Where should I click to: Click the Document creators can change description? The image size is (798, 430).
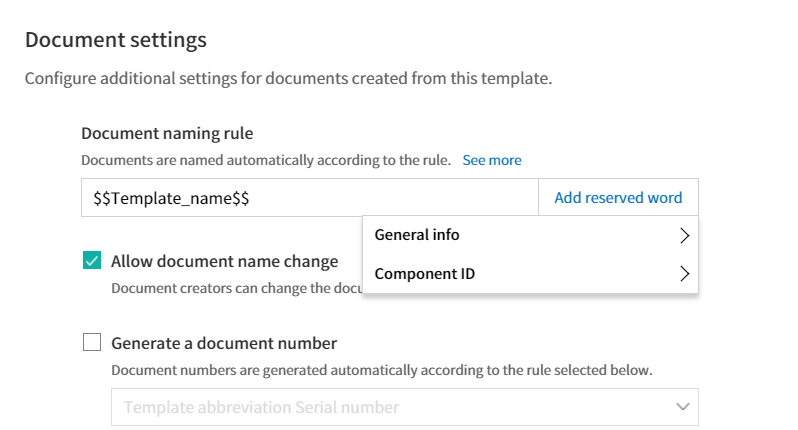(x=237, y=288)
